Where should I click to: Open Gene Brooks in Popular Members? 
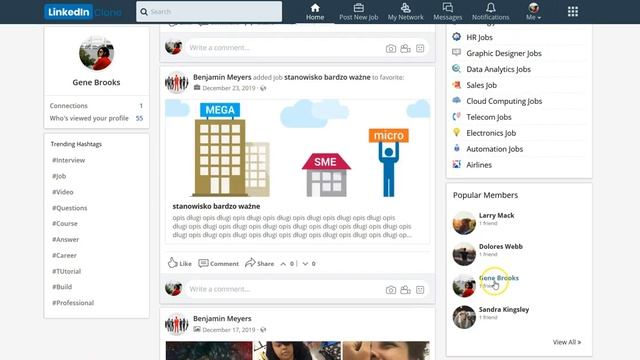[x=499, y=278]
